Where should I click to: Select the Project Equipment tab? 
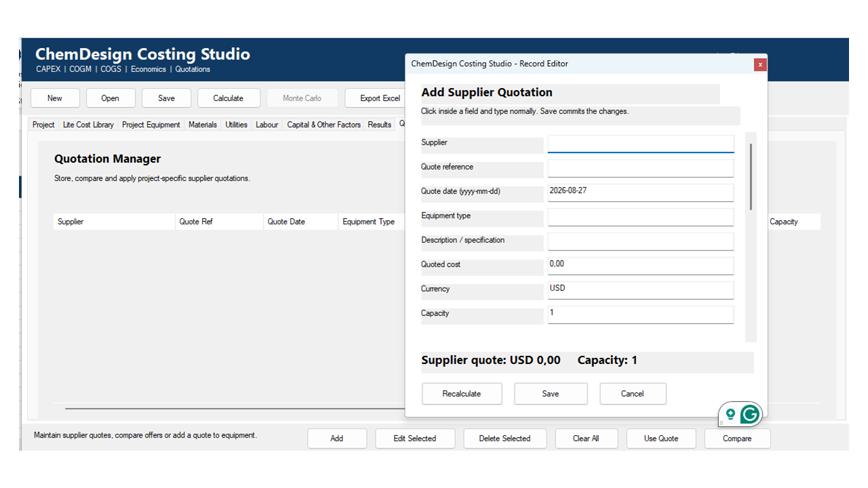pos(151,125)
